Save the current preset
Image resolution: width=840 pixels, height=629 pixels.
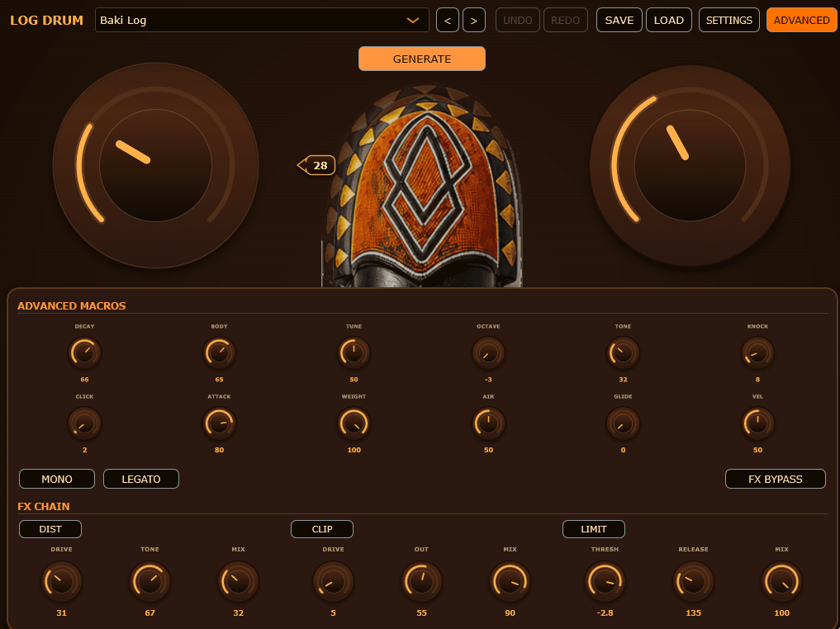[x=619, y=21]
